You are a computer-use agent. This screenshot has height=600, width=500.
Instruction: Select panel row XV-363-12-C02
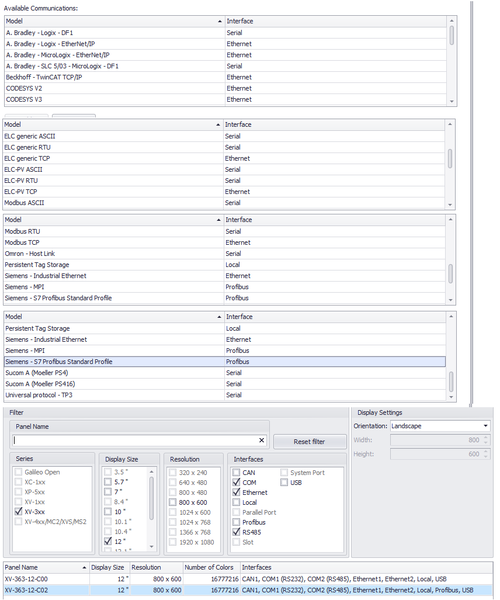tap(248, 590)
